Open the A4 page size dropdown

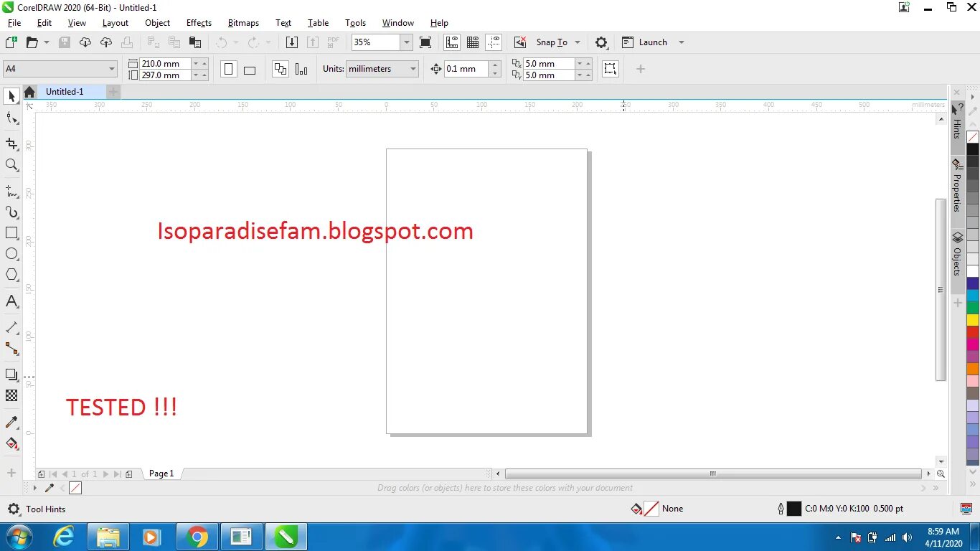point(112,69)
